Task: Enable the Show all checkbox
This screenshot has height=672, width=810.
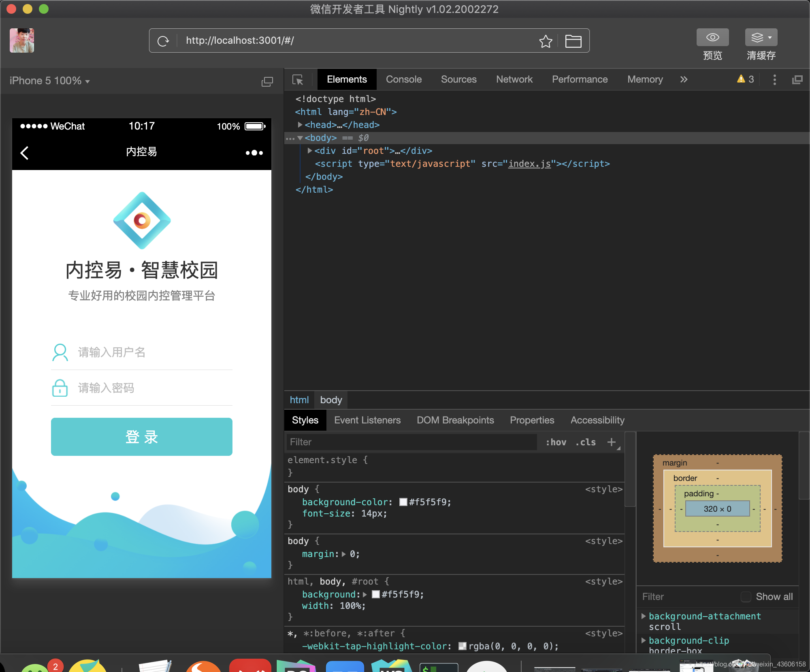Action: (x=746, y=597)
